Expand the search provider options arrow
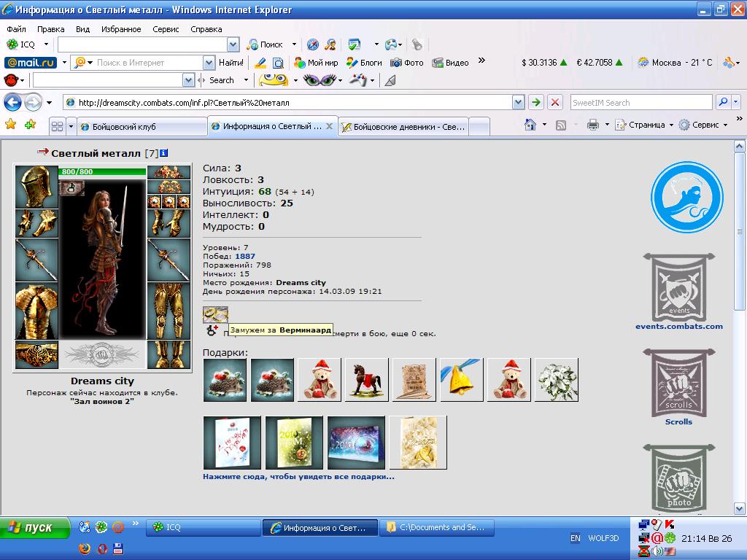This screenshot has height=560, width=747. click(737, 102)
